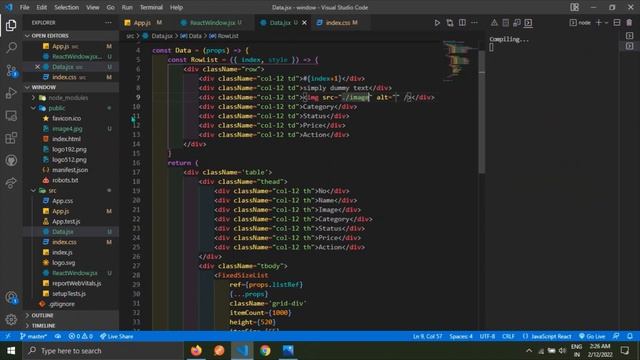Select Data breadcrumb in editor path
The width and height of the screenshot is (640, 360).
pyautogui.click(x=191, y=36)
